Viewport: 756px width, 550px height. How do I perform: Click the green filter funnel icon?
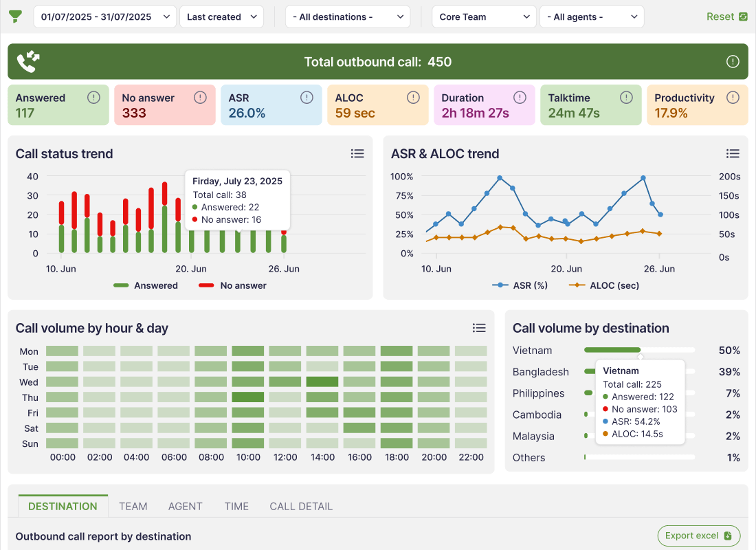[15, 16]
